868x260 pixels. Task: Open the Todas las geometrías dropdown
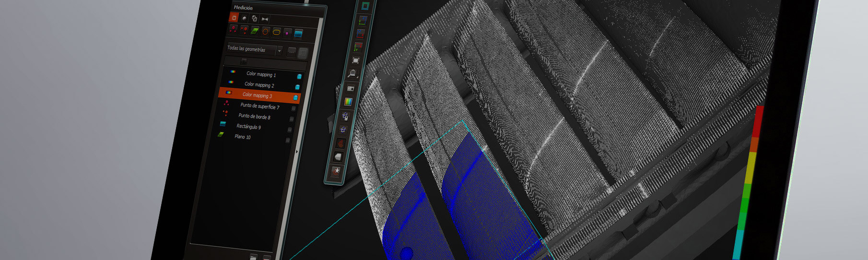click(x=279, y=51)
